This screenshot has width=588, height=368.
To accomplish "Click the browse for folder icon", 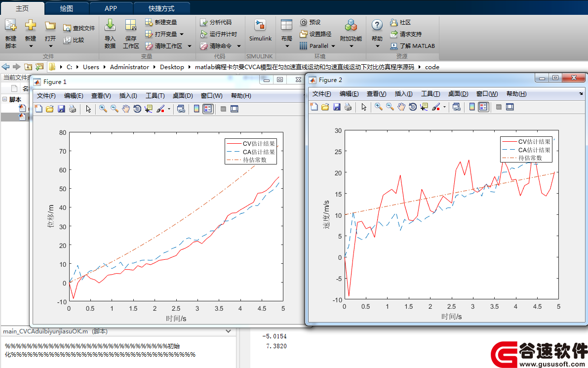I will pyautogui.click(x=39, y=67).
